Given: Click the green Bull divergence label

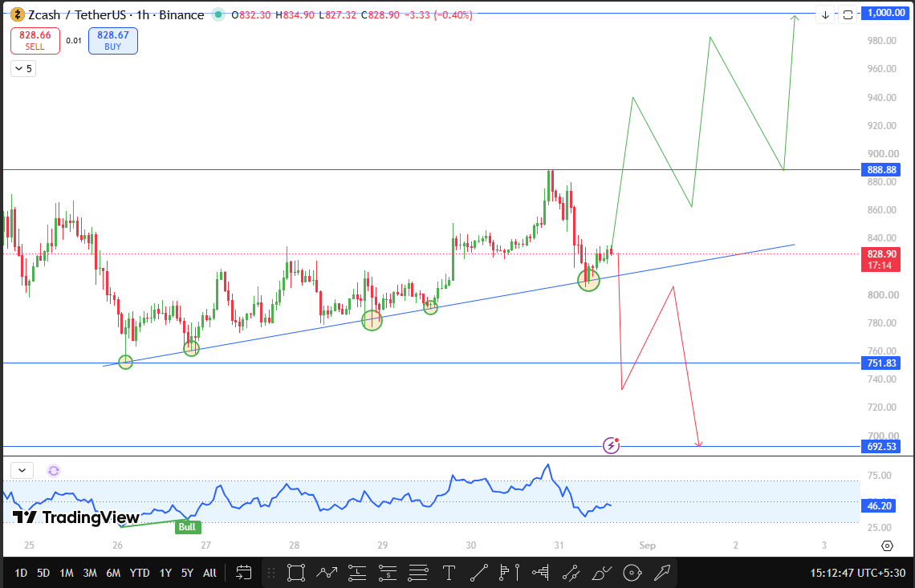Looking at the screenshot, I should 187,527.
